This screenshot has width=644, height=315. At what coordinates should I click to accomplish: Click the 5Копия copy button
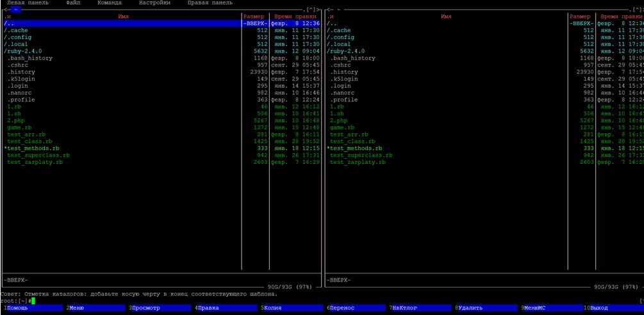tap(292, 308)
